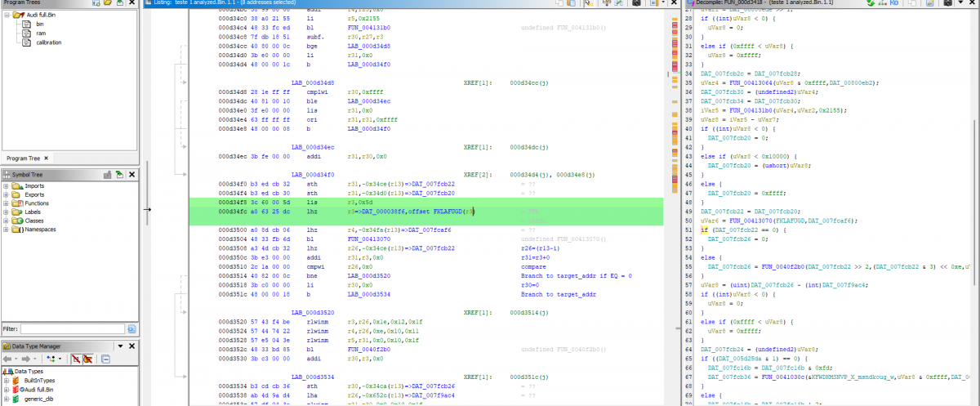Screen dimensions: 980x406
Task: Click the navigation icon in Program Trees header
Action: click(x=119, y=3)
